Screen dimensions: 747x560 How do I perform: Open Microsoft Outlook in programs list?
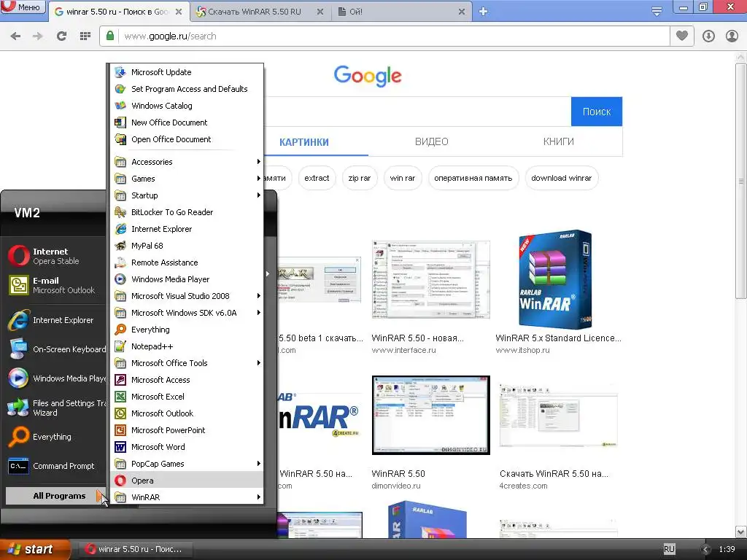coord(186,413)
